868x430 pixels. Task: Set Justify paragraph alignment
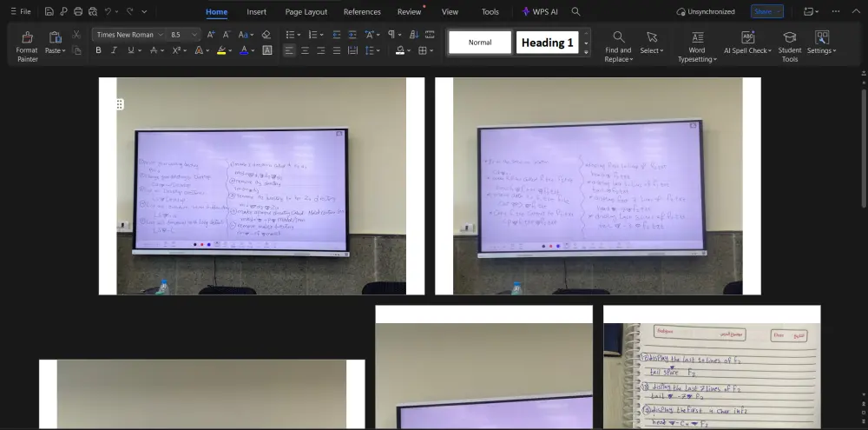pos(336,50)
